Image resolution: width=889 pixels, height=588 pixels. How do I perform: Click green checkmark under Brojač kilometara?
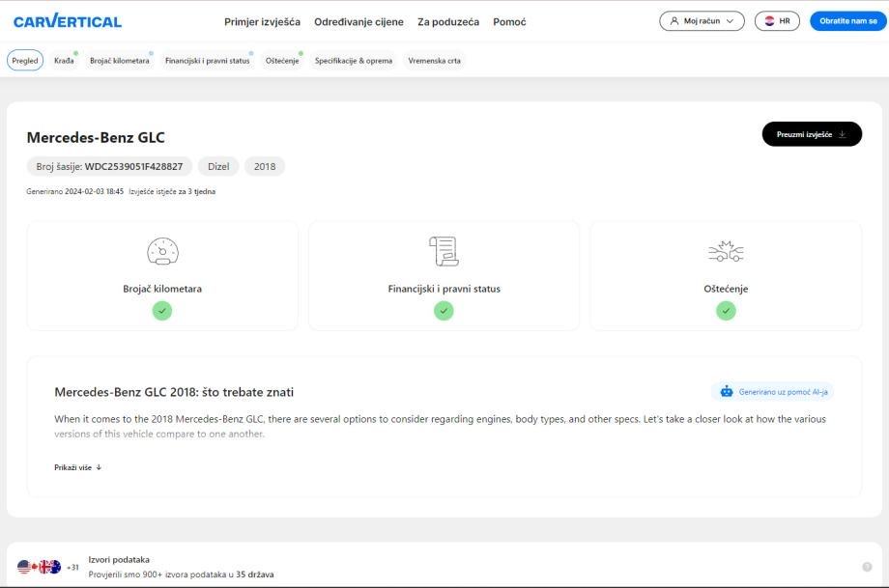click(162, 311)
